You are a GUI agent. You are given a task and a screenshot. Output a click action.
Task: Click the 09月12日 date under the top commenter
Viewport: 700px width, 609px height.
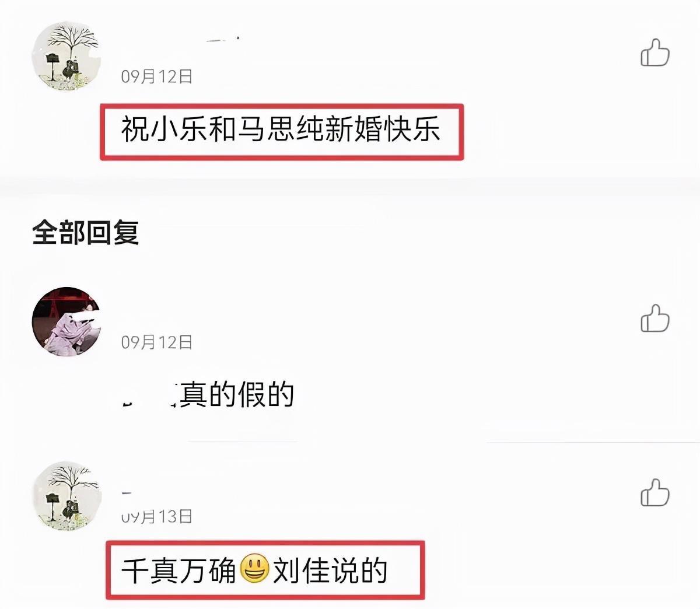click(157, 76)
